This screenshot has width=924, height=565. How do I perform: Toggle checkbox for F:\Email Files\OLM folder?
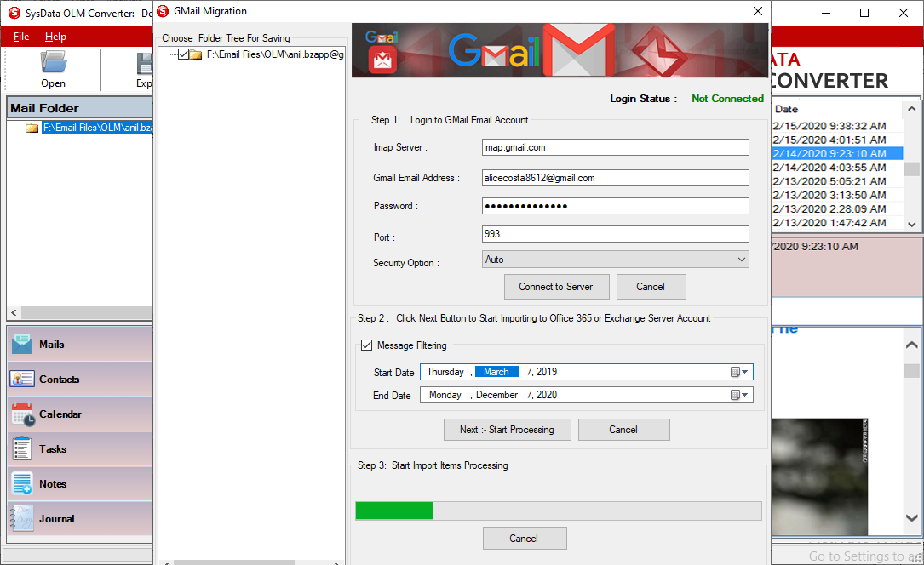coord(183,54)
